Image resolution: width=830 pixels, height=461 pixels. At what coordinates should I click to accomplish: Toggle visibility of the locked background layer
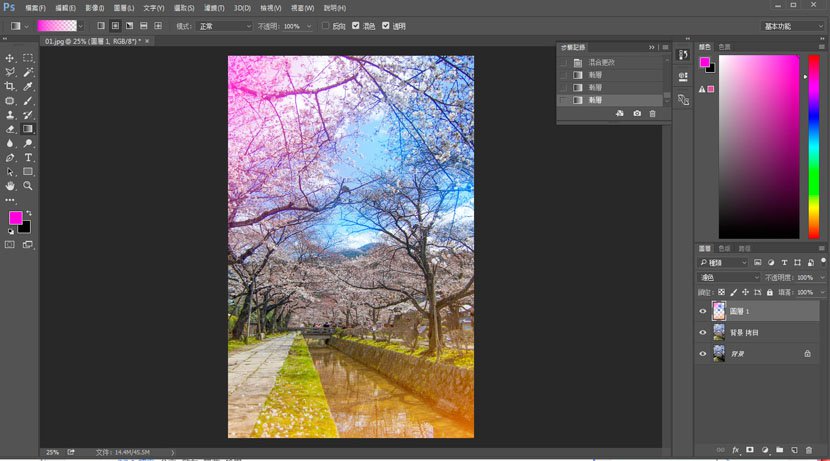tap(703, 354)
